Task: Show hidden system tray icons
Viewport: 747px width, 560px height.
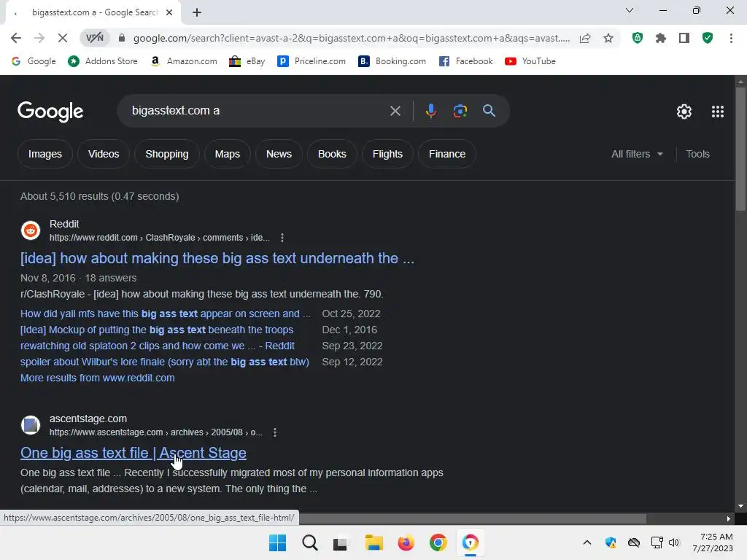Action: click(587, 542)
